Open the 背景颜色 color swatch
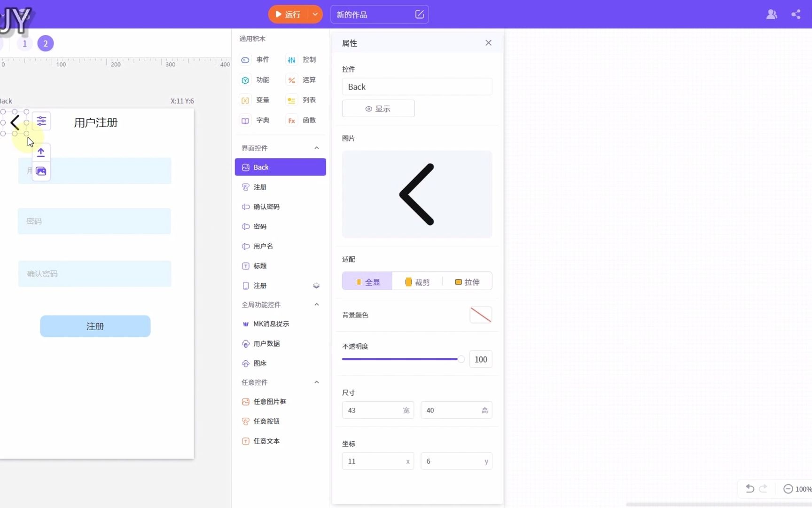This screenshot has height=508, width=812. pos(481,315)
